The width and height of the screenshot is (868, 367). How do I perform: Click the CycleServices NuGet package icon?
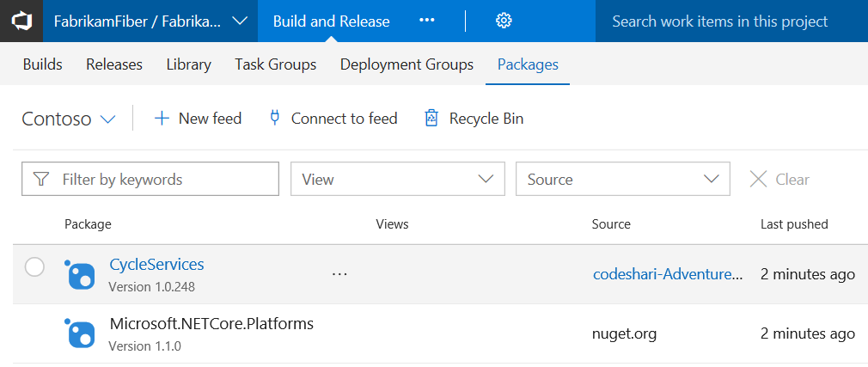(x=81, y=274)
